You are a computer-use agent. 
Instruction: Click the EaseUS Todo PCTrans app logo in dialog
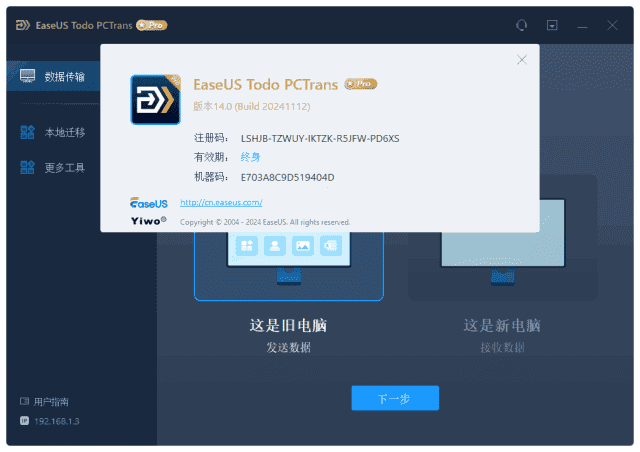point(156,99)
